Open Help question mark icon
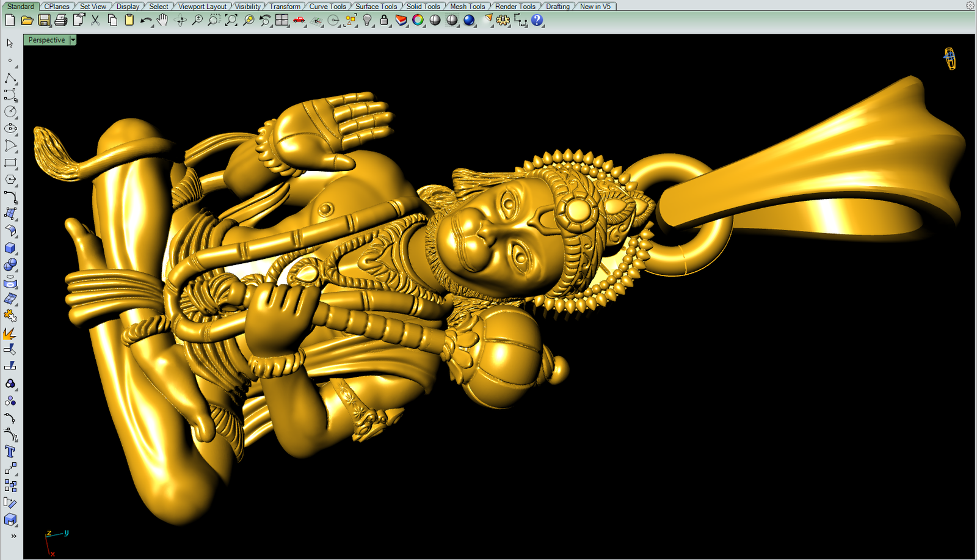Image resolution: width=977 pixels, height=560 pixels. point(537,20)
